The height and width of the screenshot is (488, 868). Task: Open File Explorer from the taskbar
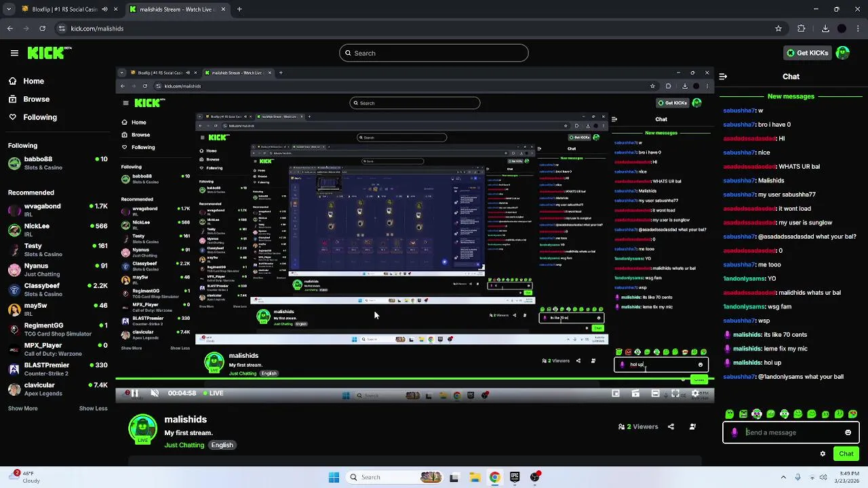475,477
